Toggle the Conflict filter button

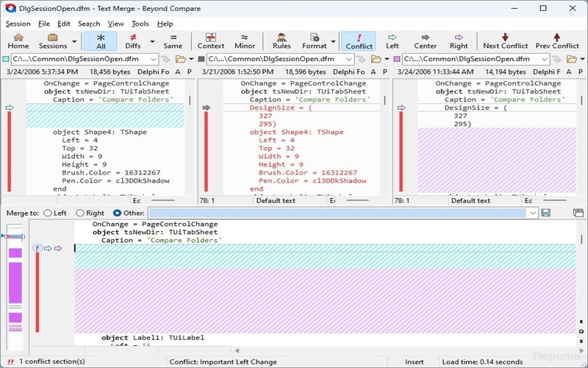click(359, 40)
